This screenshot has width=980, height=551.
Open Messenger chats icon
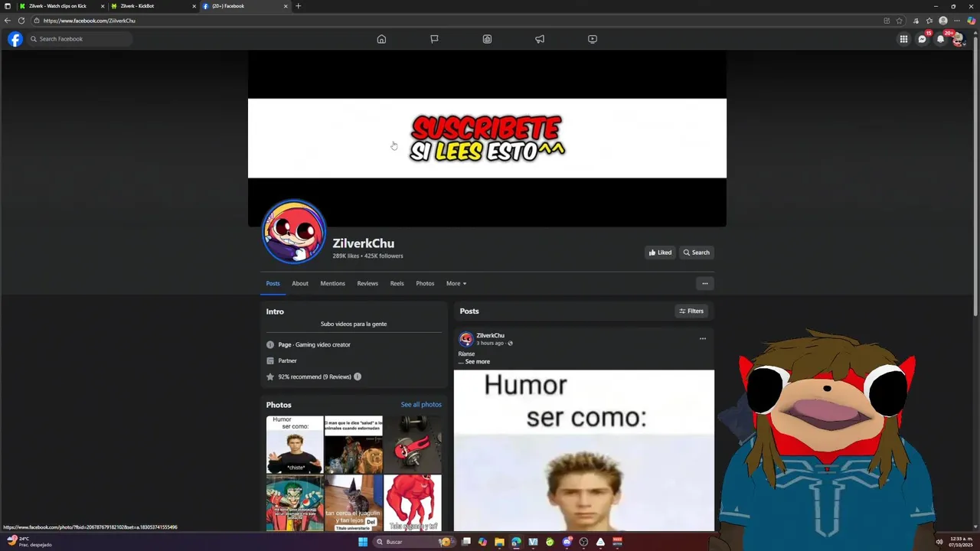click(x=923, y=39)
